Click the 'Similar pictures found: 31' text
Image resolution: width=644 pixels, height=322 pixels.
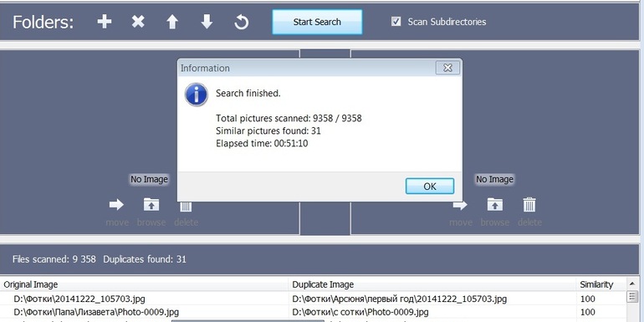pyautogui.click(x=268, y=131)
